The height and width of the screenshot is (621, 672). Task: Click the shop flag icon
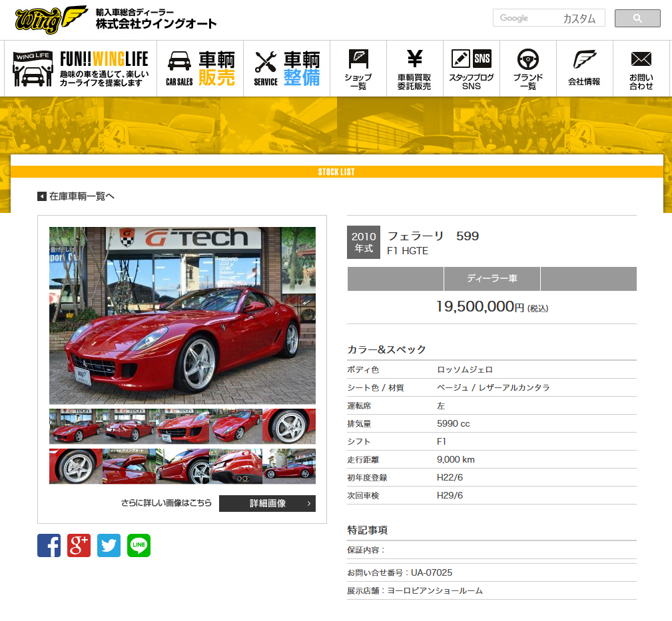(358, 59)
